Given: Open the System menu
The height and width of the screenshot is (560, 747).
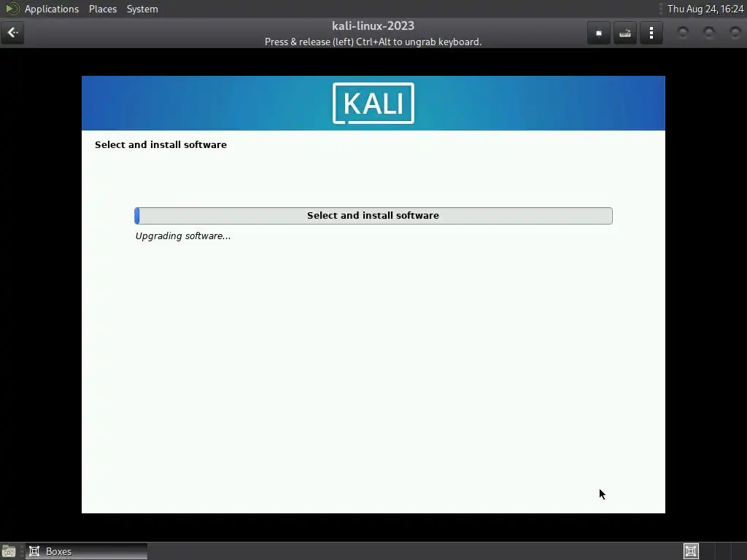Looking at the screenshot, I should [142, 9].
